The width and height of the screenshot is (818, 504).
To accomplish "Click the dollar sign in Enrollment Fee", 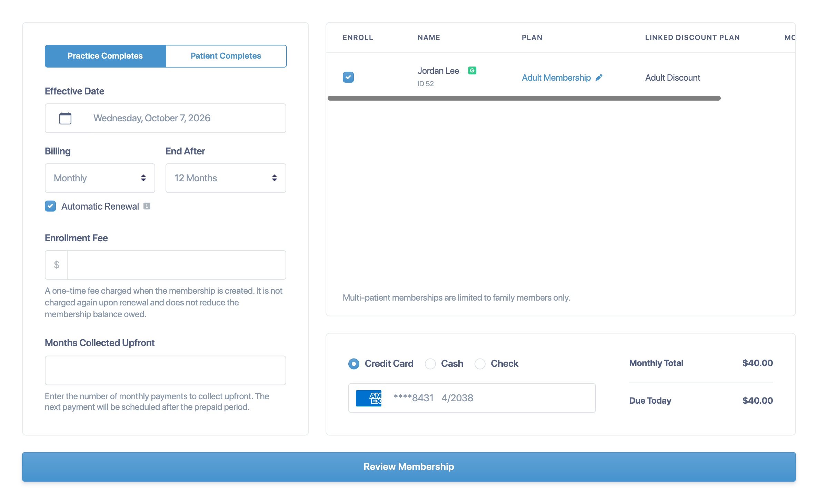I will (x=57, y=265).
